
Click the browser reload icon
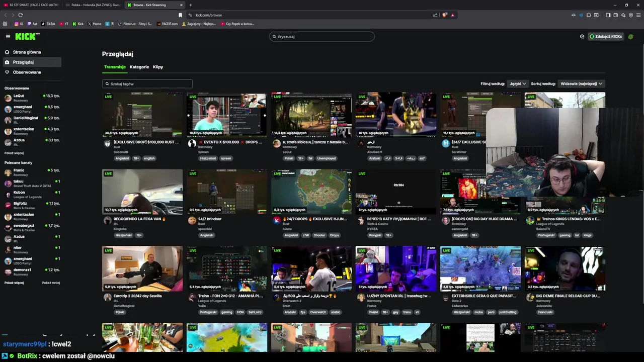(20, 15)
